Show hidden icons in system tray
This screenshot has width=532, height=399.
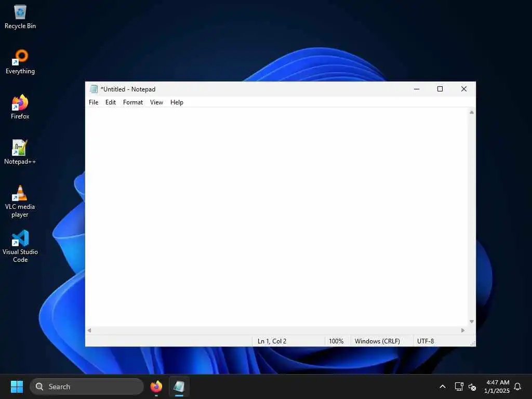pos(443,387)
